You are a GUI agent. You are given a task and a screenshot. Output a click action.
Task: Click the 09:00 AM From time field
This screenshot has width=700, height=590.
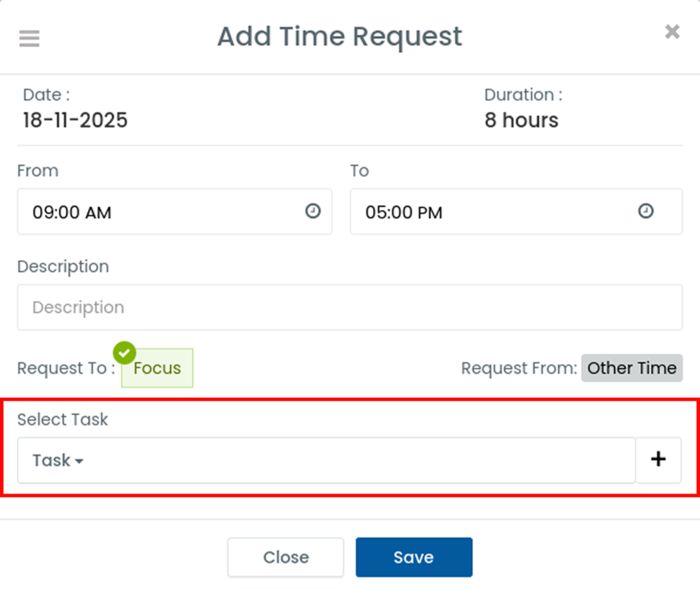pyautogui.click(x=164, y=212)
